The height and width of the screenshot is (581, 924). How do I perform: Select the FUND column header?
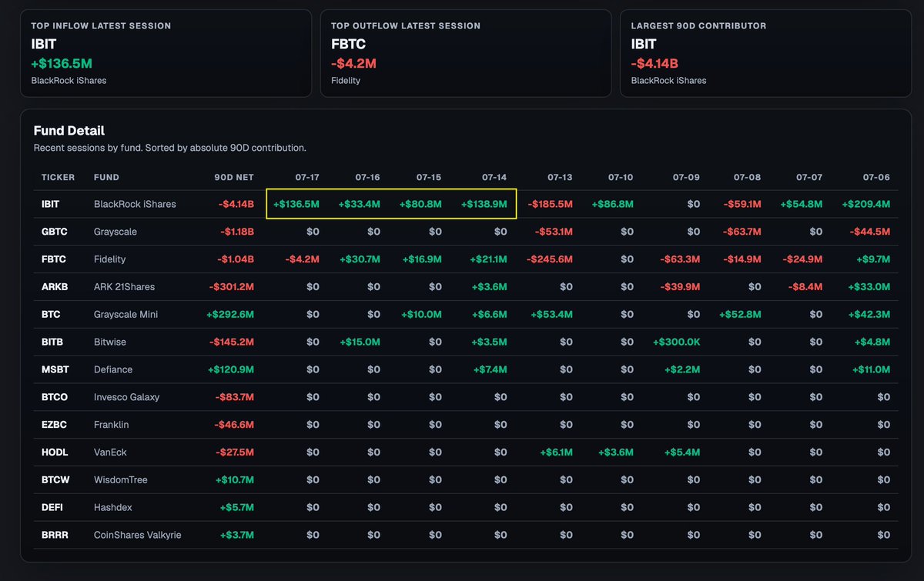click(x=106, y=177)
